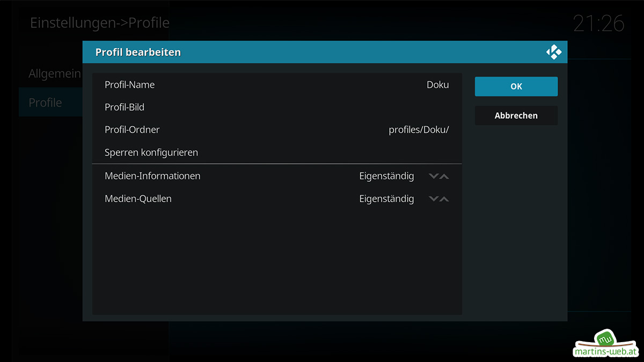The width and height of the screenshot is (644, 362).
Task: Click the Einstellungen->Profile breadcrumb heading
Action: pyautogui.click(x=99, y=23)
